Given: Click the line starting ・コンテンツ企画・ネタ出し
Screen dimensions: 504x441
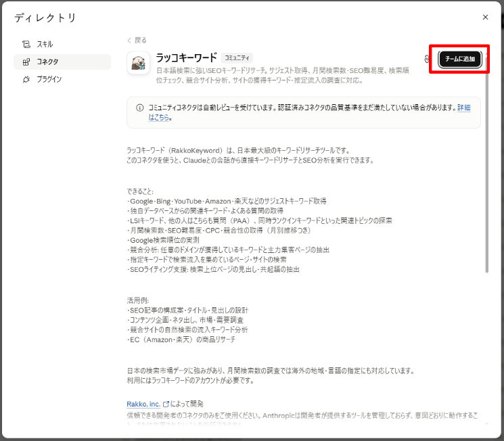Looking at the screenshot, I should [x=185, y=320].
